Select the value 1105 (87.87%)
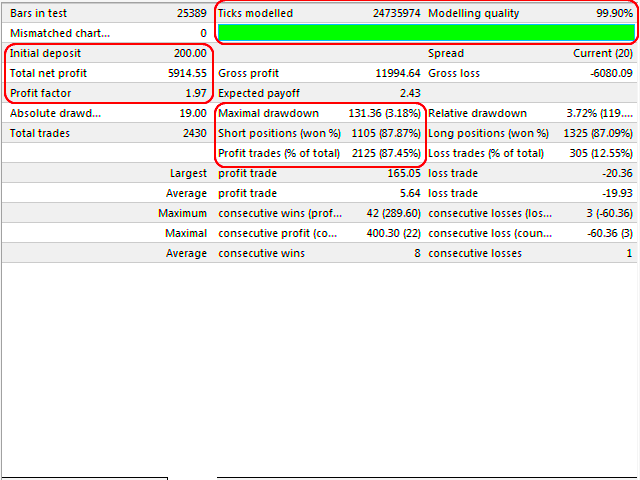 [386, 133]
